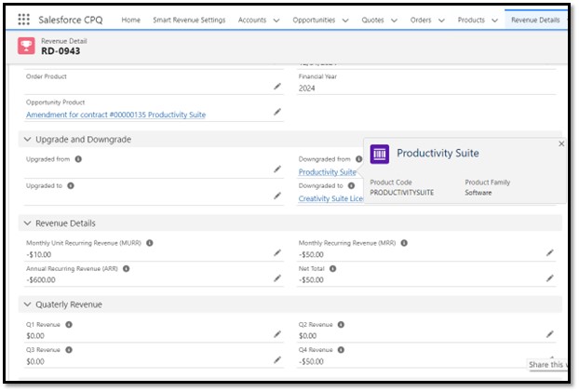Switch to the Opportunities tab
The width and height of the screenshot is (579, 392).
coord(314,20)
